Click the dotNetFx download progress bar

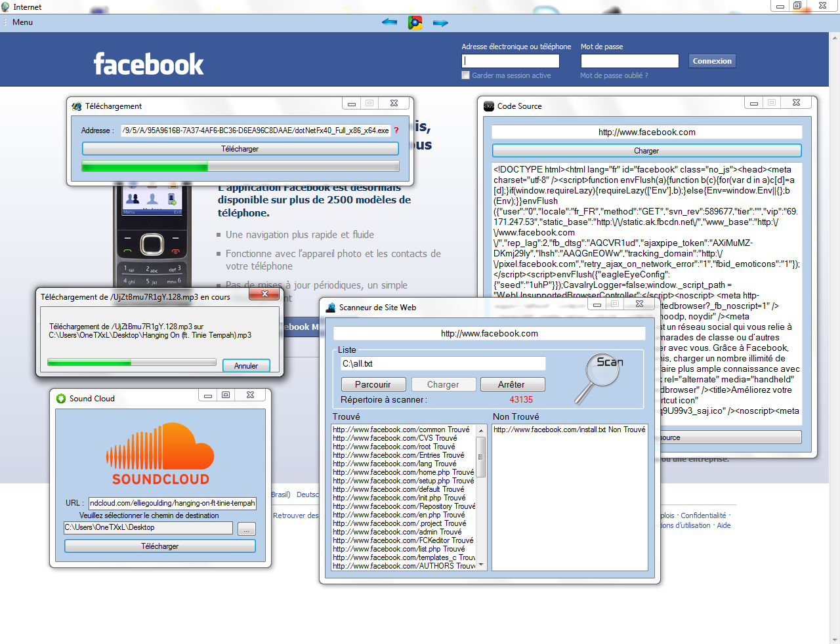(x=240, y=167)
